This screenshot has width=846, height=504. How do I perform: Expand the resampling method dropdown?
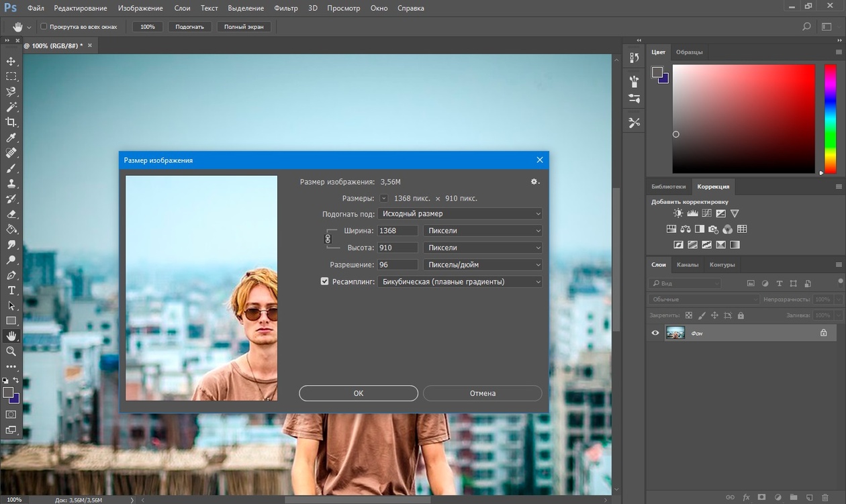click(x=460, y=282)
